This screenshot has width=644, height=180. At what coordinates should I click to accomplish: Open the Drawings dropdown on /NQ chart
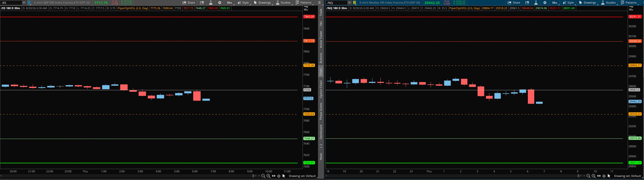click(x=588, y=3)
